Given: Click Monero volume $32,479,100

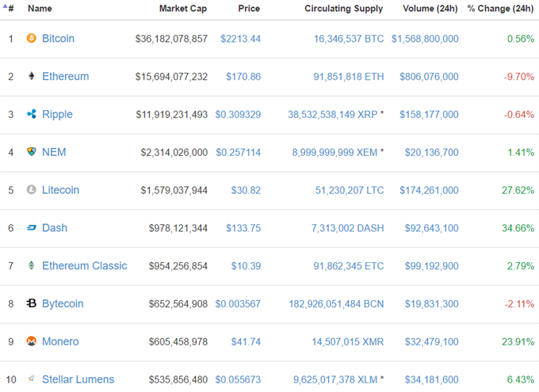Looking at the screenshot, I should [x=431, y=341].
